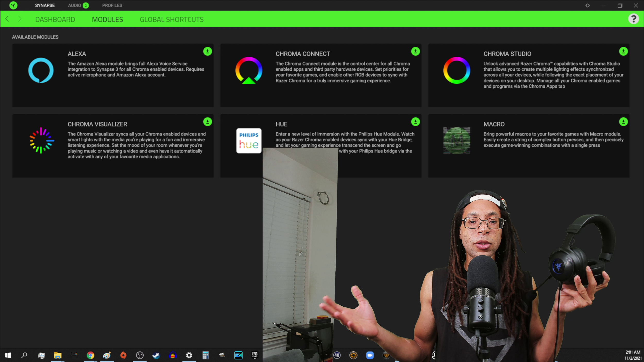This screenshot has height=362, width=644.
Task: Open the Windows Start menu
Action: [8, 355]
